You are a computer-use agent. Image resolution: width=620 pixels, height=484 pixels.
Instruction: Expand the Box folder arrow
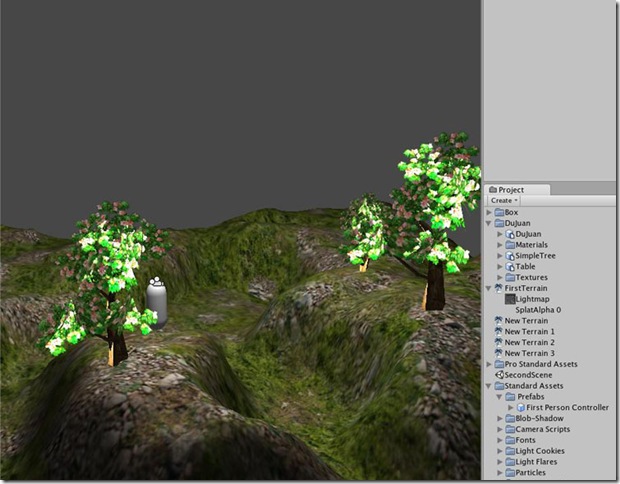click(x=489, y=212)
